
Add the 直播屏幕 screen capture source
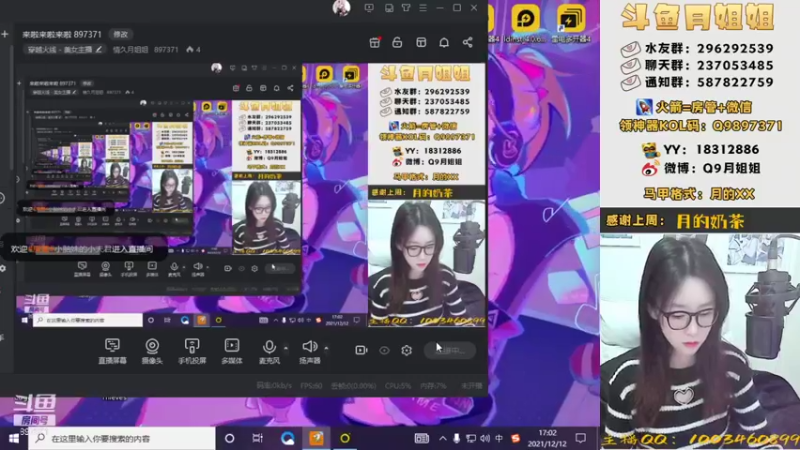112,351
